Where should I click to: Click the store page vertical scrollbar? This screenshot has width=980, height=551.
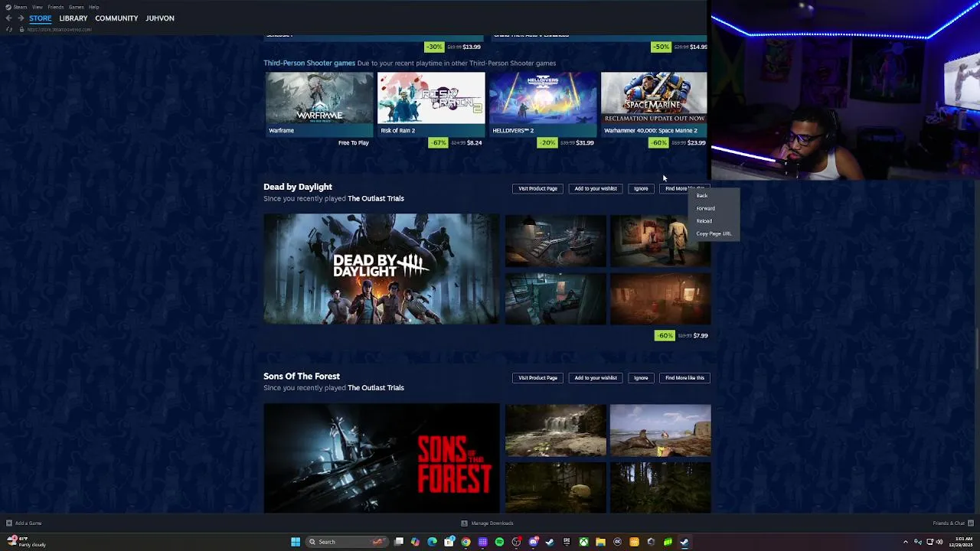(977, 349)
